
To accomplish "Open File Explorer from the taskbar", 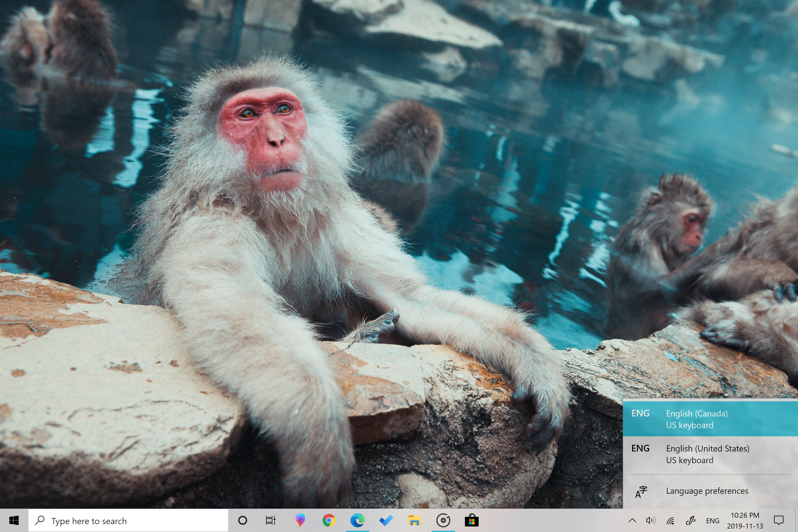I will (x=414, y=520).
